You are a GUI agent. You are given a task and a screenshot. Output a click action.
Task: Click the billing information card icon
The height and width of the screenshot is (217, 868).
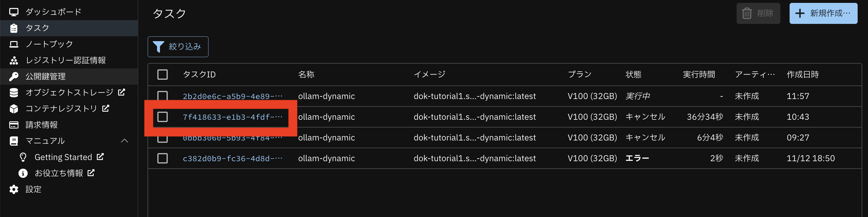click(14, 125)
